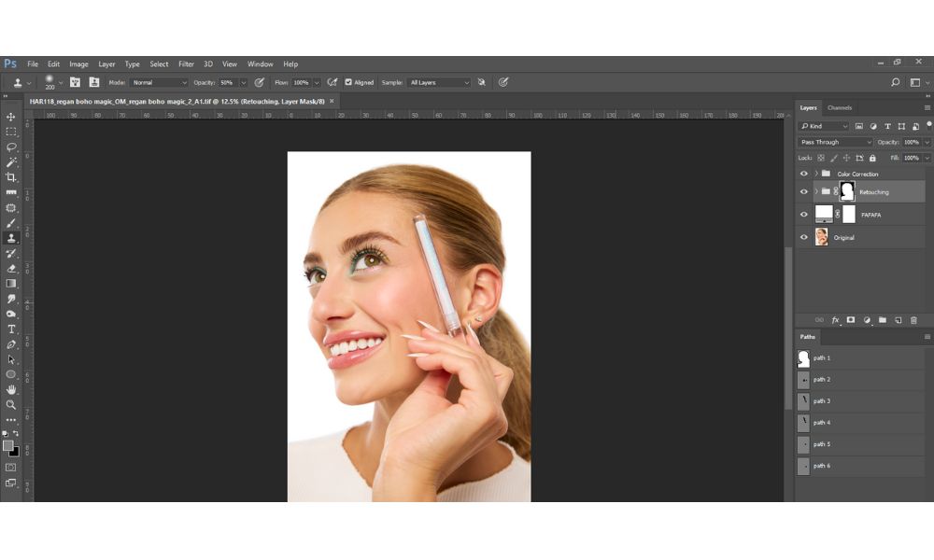Viewport: 934px width, 560px height.
Task: Select the Pen tool
Action: point(10,344)
